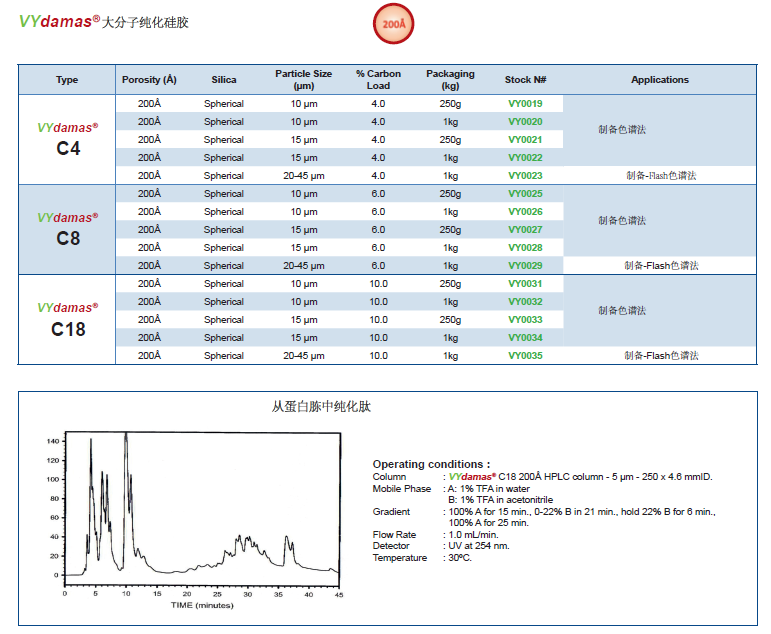This screenshot has height=634, width=771.
Task: Click the Column condition line
Action: [542, 477]
